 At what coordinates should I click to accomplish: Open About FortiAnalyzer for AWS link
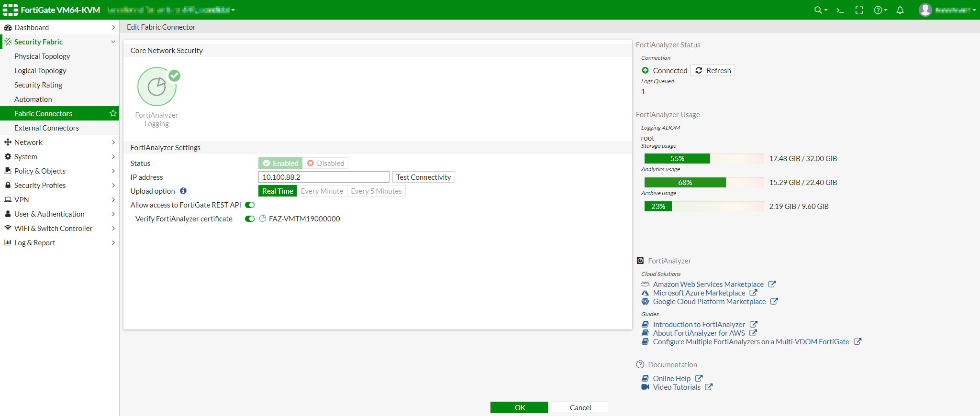pyautogui.click(x=699, y=333)
